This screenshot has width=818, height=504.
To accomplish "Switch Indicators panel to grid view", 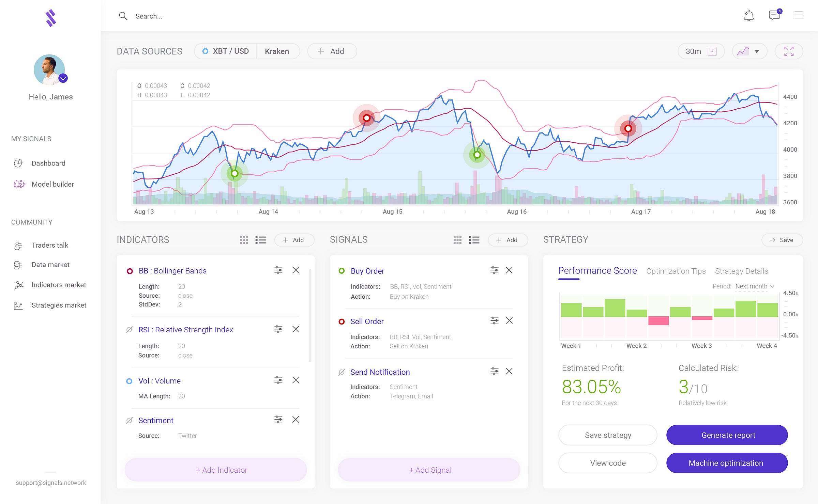I will click(x=244, y=240).
